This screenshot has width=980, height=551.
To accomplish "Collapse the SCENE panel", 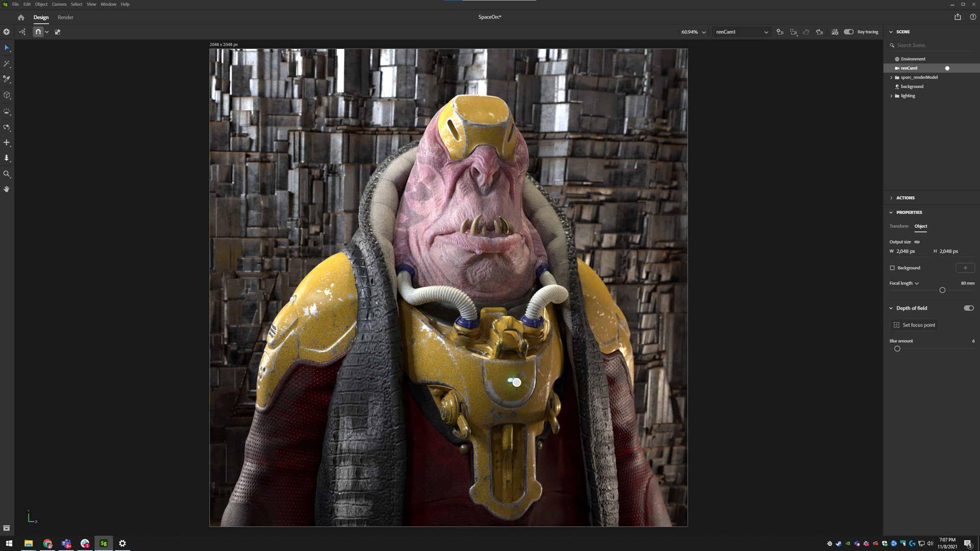I will 891,32.
